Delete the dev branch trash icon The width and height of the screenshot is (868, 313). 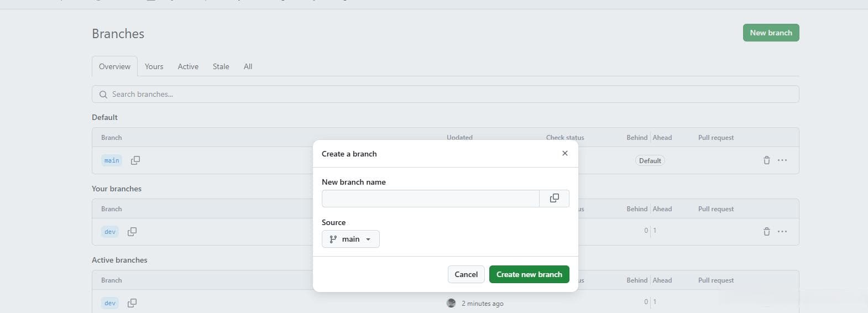point(766,232)
